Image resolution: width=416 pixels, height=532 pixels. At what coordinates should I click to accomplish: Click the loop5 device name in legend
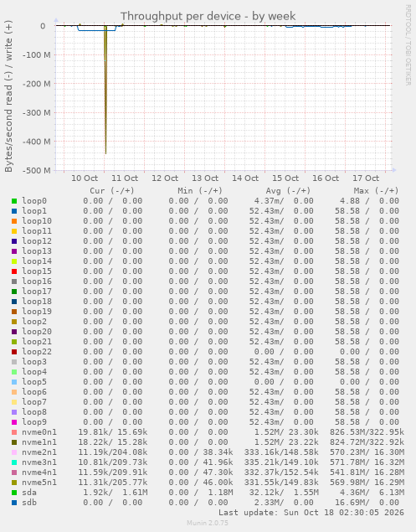pyautogui.click(x=34, y=382)
